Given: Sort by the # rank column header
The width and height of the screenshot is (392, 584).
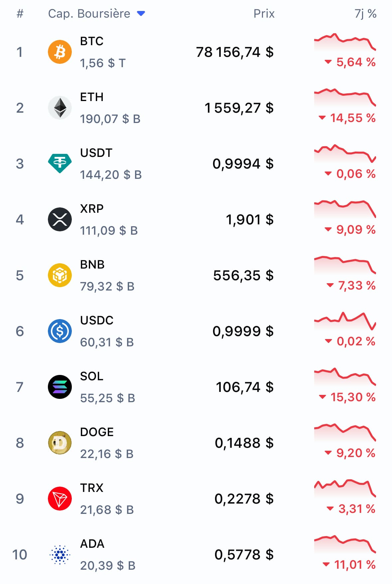Looking at the screenshot, I should 20,14.
